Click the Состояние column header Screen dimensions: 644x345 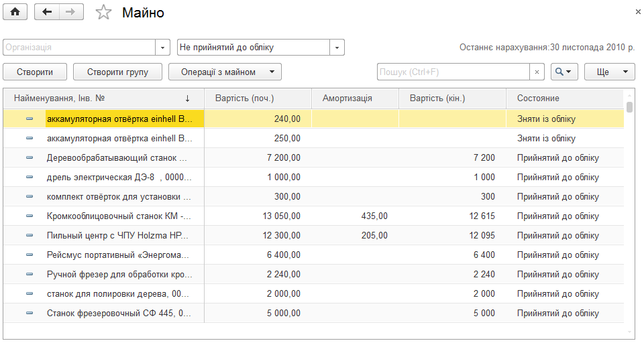[565, 98]
